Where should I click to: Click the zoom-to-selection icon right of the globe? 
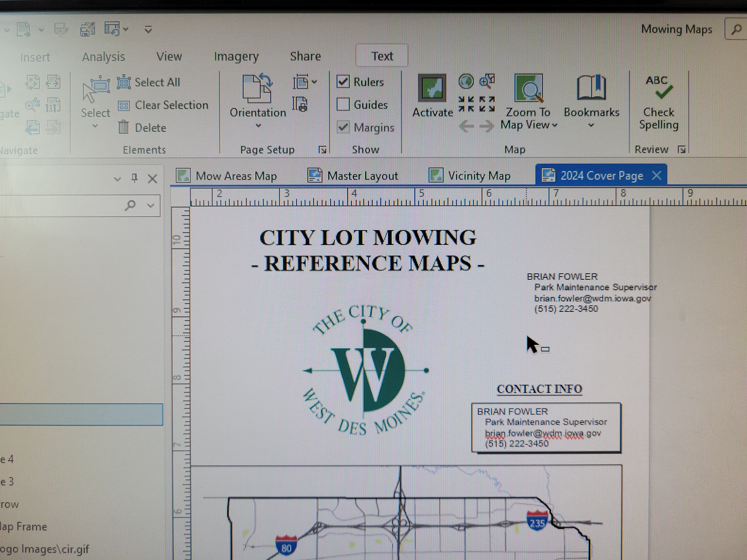pos(487,81)
